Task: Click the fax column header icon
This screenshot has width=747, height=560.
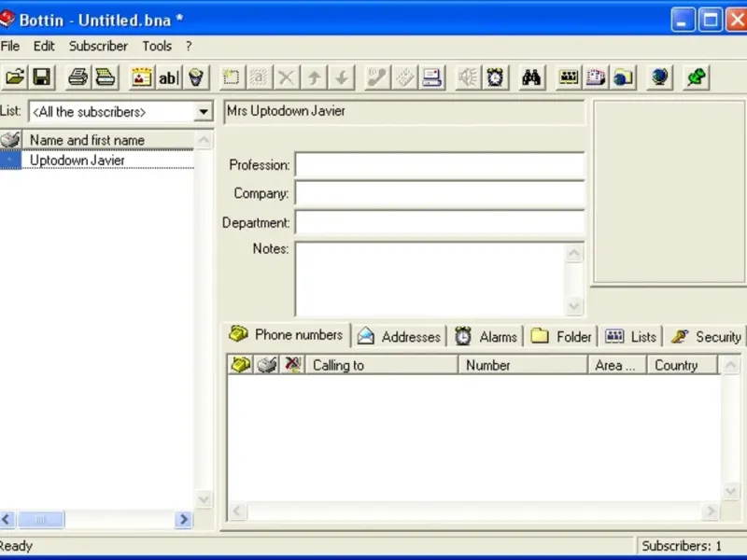Action: 267,365
